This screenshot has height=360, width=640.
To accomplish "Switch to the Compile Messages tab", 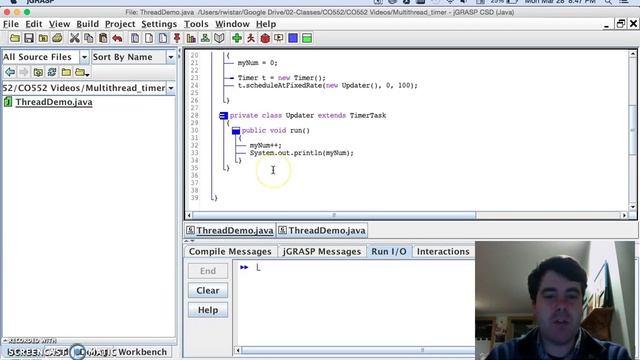I will 230,251.
